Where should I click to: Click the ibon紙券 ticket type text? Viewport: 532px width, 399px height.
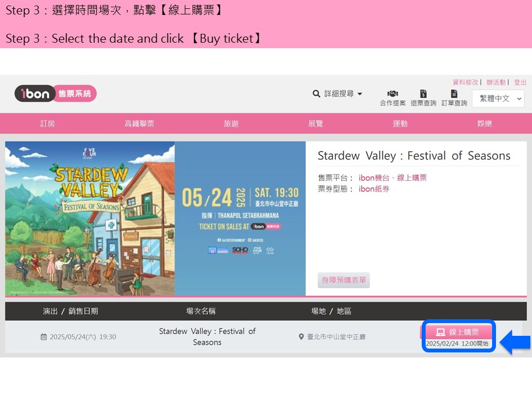[x=374, y=189]
